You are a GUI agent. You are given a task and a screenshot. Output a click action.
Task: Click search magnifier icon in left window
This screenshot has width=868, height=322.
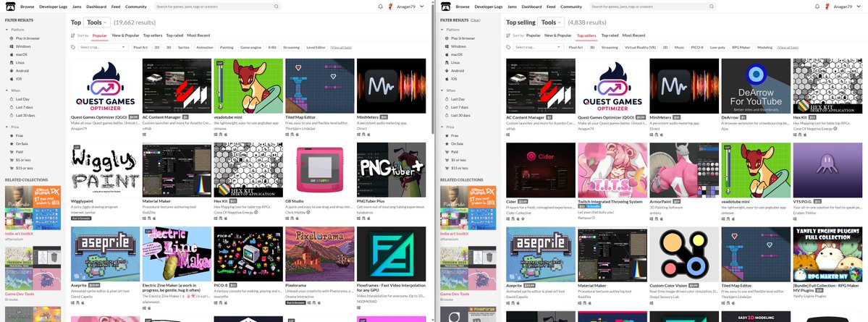click(x=277, y=7)
